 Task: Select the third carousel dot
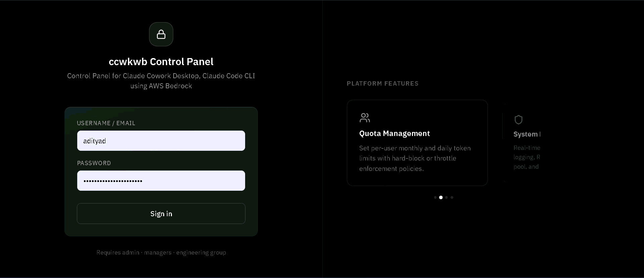[447, 197]
